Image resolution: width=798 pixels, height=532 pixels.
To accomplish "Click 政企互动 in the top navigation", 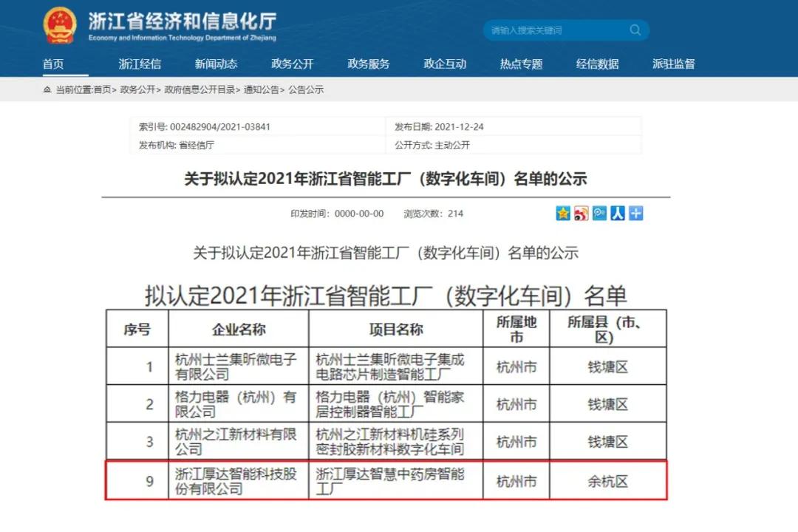I will coord(445,64).
